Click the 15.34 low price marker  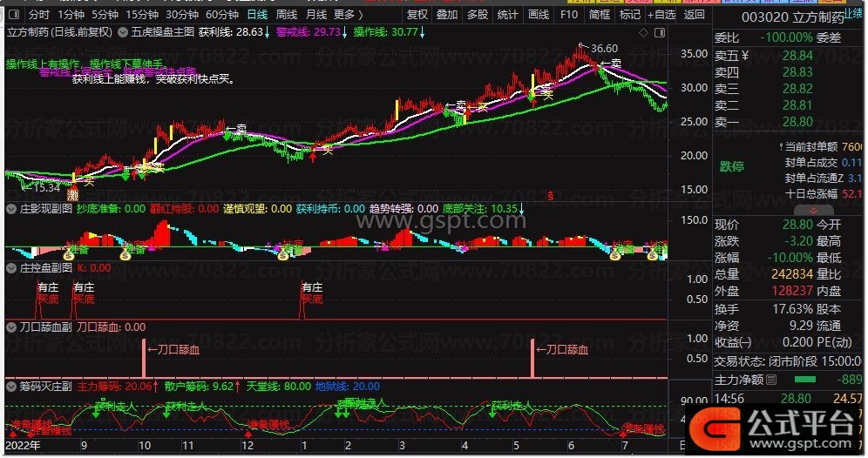(46, 187)
